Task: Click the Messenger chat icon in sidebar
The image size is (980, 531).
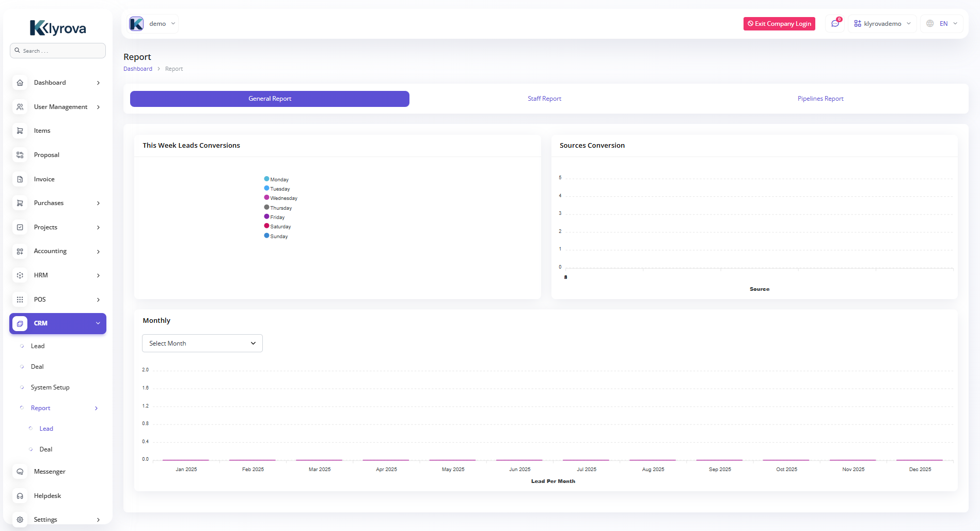Action: [20, 472]
